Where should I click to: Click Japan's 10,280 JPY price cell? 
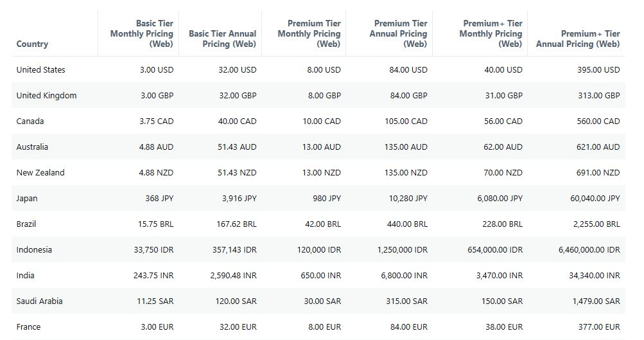(408, 198)
